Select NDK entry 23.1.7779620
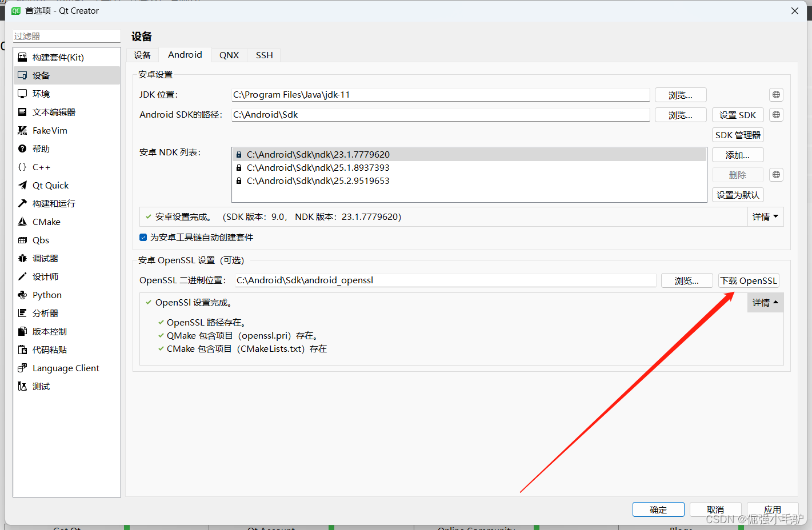Screen dimensions: 812x530 [x=469, y=154]
